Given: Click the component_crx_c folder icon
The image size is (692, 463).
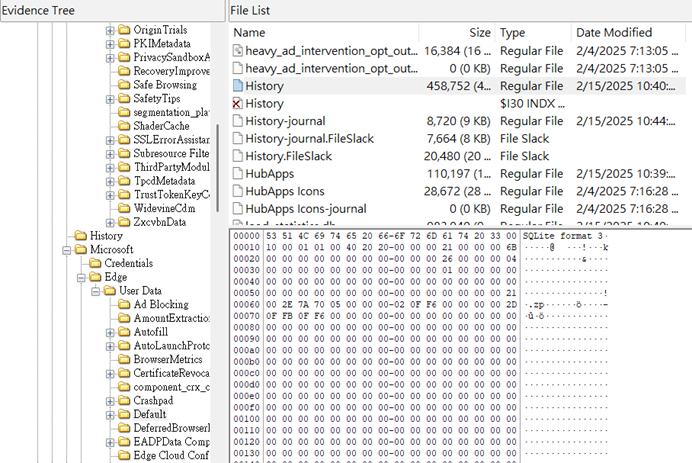Looking at the screenshot, I should (124, 387).
